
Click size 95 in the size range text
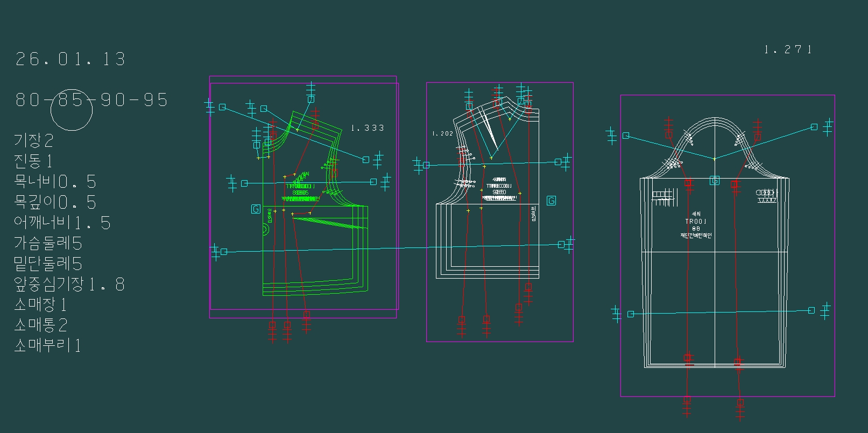coord(156,100)
